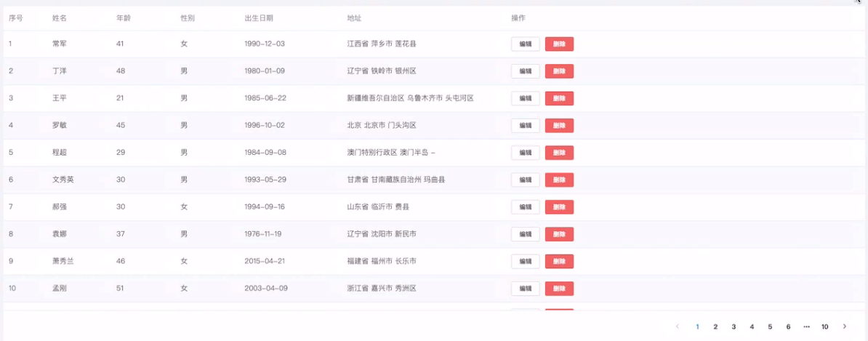Viewport: 868px width, 341px height.
Task: Open page 6 in the pagination
Action: point(788,326)
